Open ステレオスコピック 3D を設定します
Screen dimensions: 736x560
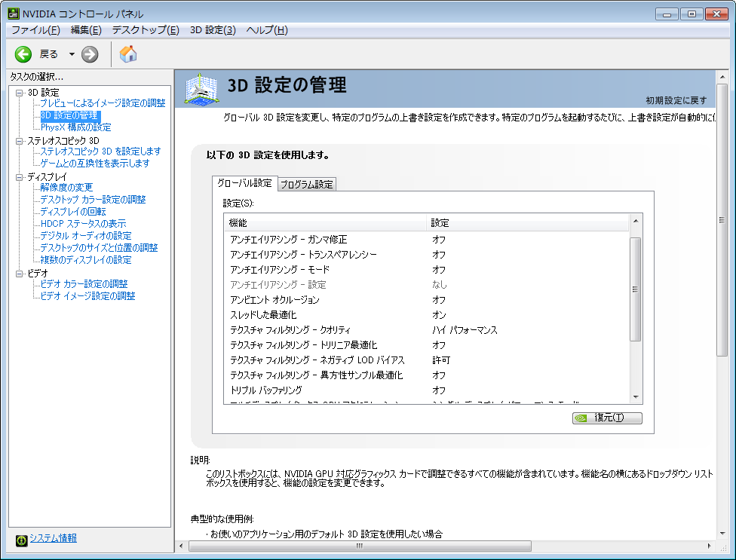tap(100, 151)
